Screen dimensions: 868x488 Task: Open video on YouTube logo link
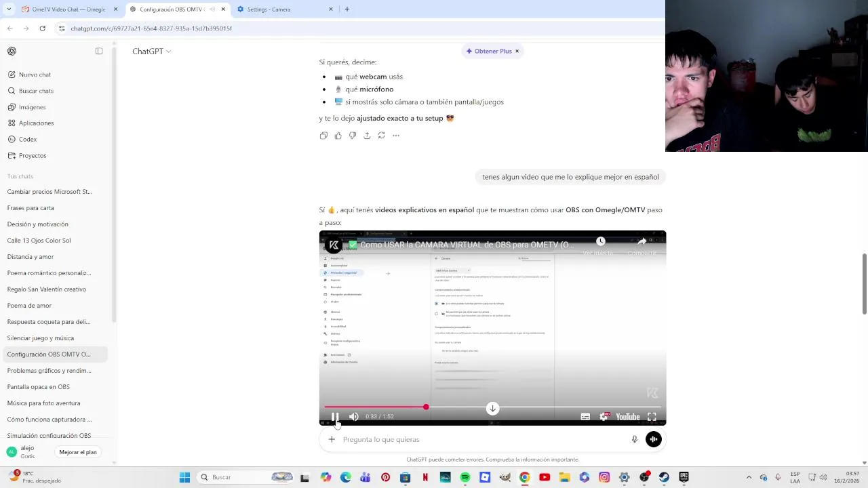click(628, 417)
